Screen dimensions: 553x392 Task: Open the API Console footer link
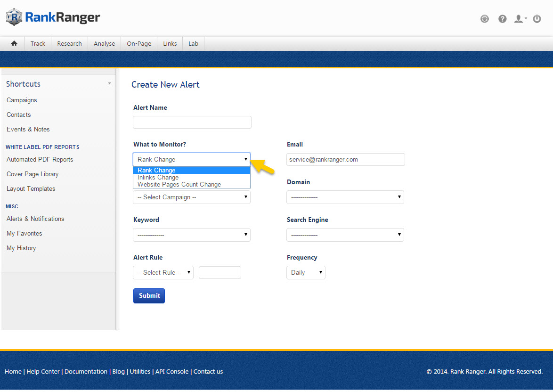click(172, 372)
